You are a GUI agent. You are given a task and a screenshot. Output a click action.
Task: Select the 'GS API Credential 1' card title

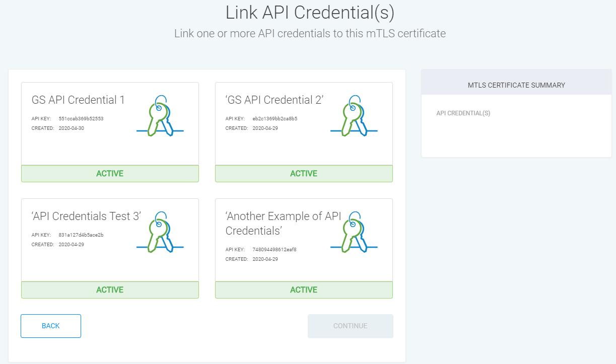coord(78,100)
